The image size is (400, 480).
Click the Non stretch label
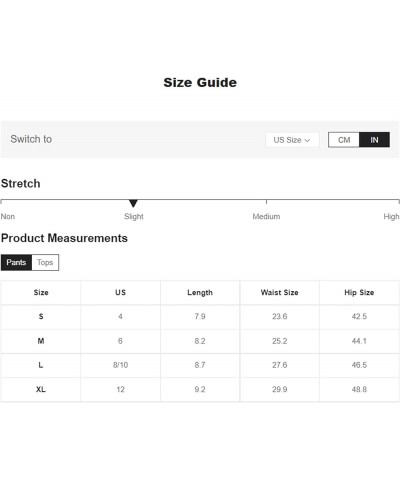8,216
